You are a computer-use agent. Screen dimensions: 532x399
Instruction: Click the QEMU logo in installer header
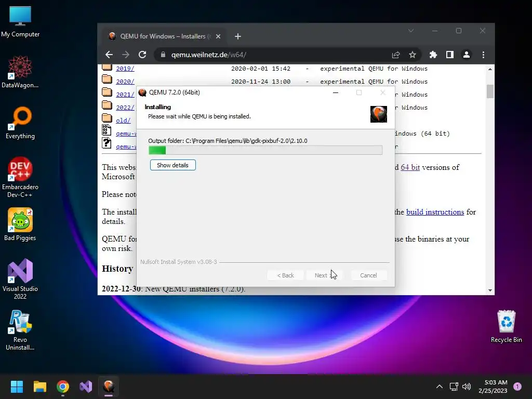click(x=379, y=114)
